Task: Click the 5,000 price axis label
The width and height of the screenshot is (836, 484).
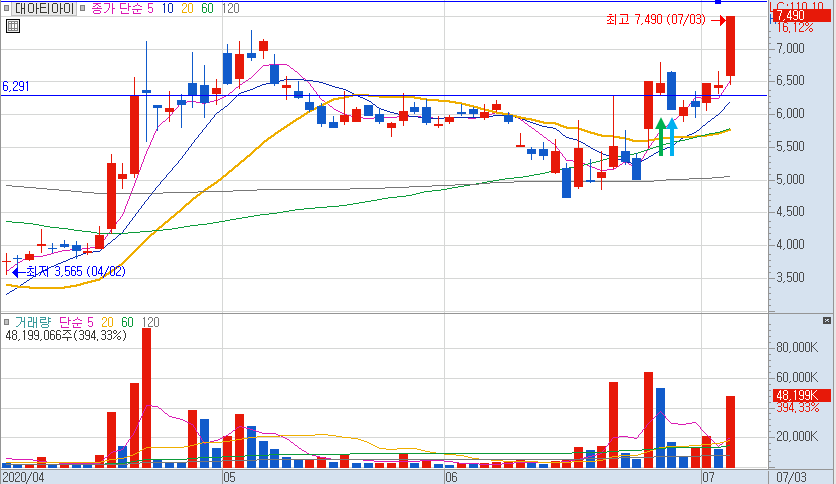Action: tap(790, 179)
